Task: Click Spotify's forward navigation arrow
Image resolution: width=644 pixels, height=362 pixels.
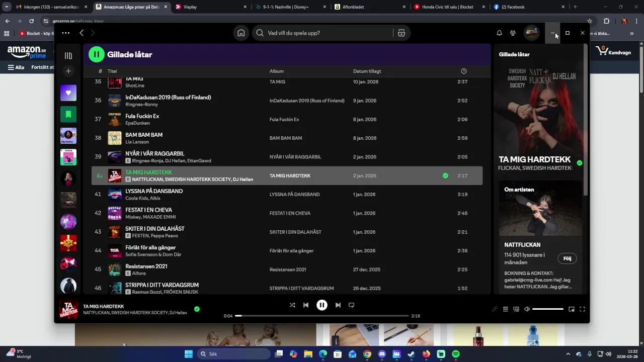Action: pos(93,33)
